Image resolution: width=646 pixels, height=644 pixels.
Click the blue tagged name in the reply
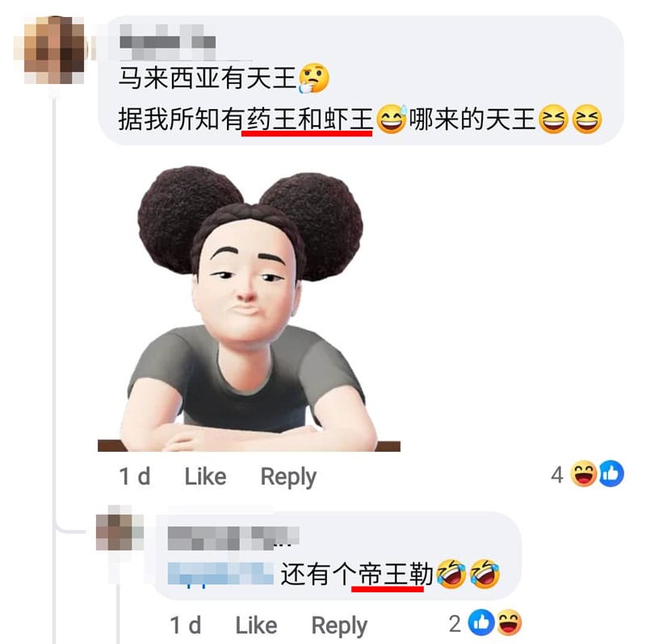click(220, 574)
